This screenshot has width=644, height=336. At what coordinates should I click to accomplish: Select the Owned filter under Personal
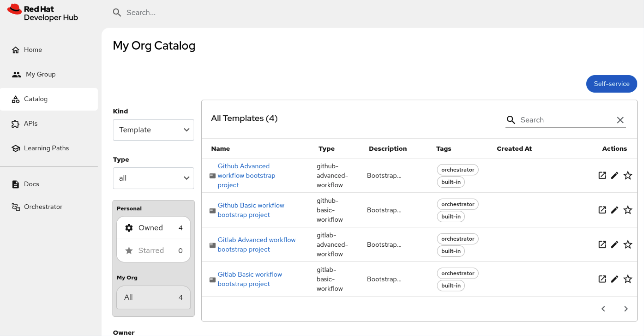tap(153, 228)
